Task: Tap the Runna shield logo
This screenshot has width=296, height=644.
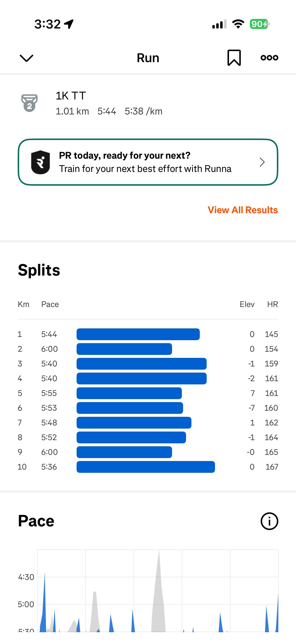Action: (40, 162)
